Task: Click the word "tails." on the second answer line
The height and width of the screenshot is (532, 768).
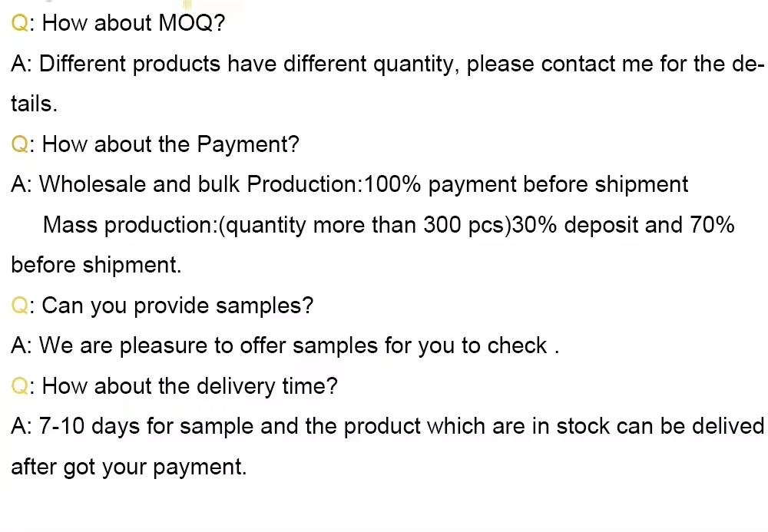Action: click(35, 104)
